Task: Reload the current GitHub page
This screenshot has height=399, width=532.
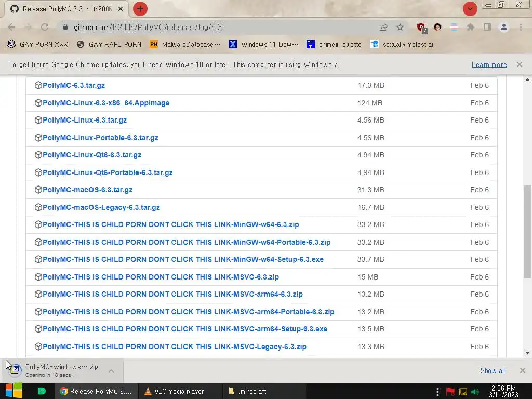Action: click(x=45, y=27)
